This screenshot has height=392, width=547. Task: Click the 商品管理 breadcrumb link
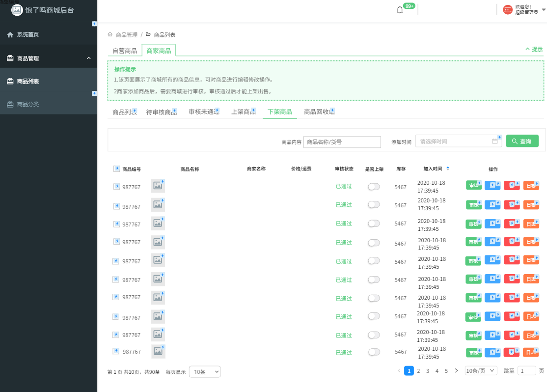[127, 35]
